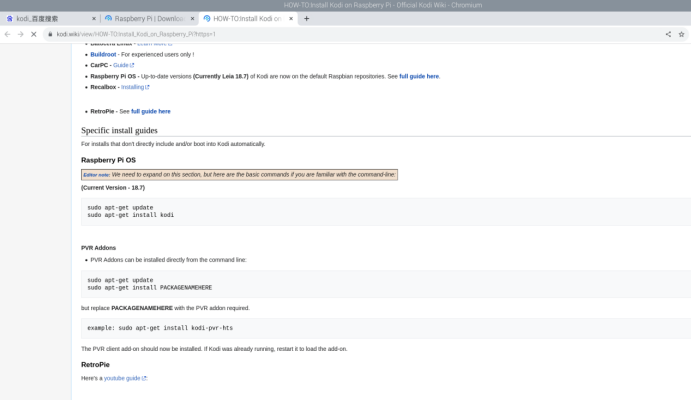Click the Chromium window title bar
Image resolution: width=692 pixels, height=401 pixels.
click(346, 5)
